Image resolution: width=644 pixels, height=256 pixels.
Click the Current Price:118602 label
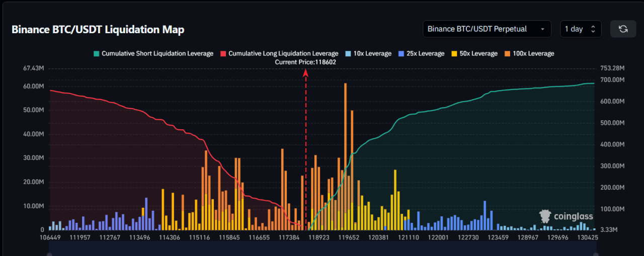tap(305, 62)
